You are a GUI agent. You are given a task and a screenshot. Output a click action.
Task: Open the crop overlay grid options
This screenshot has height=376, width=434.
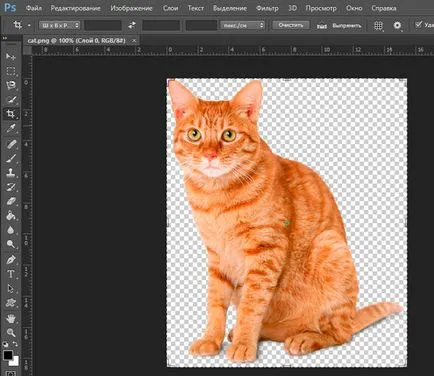[x=378, y=26]
